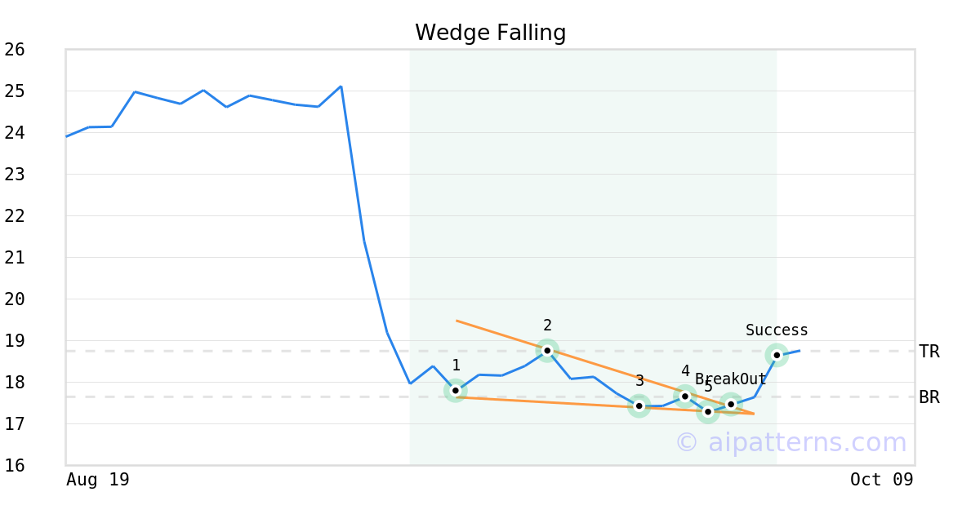Click the Oct 09 date label
The height and width of the screenshot is (514, 980).
pos(881,480)
